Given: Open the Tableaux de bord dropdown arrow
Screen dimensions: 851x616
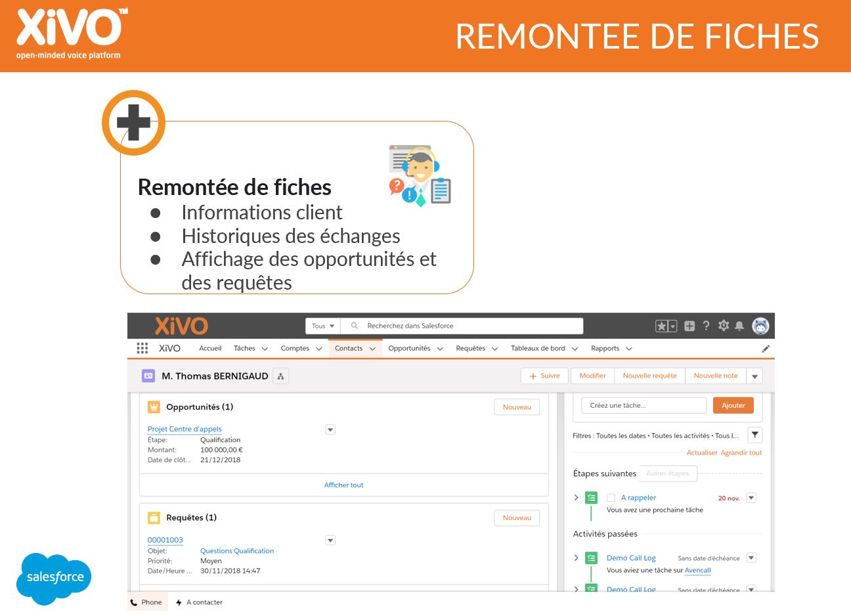Looking at the screenshot, I should coord(575,349).
